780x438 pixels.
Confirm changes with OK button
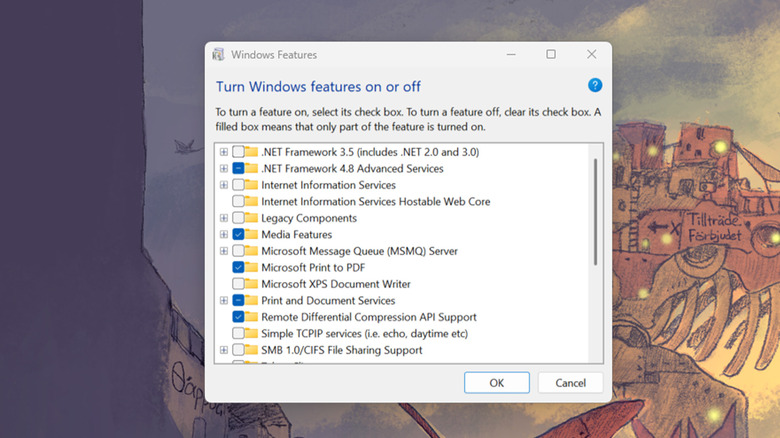[496, 383]
